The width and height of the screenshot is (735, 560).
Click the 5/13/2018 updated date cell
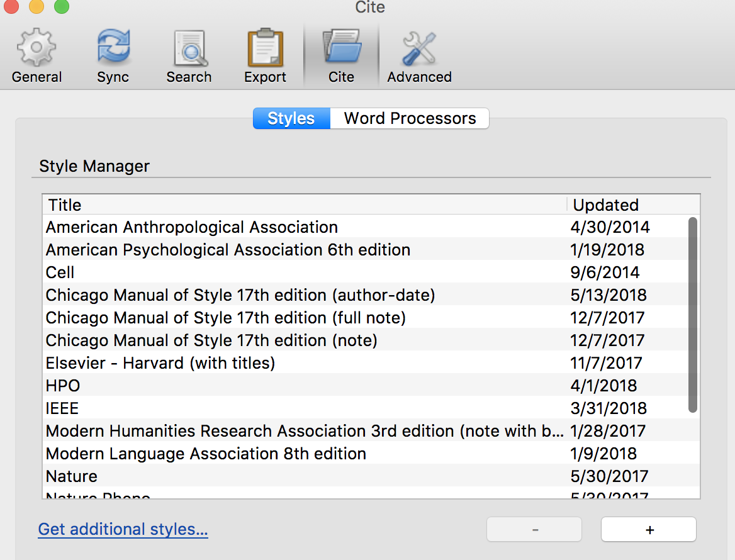coord(609,294)
